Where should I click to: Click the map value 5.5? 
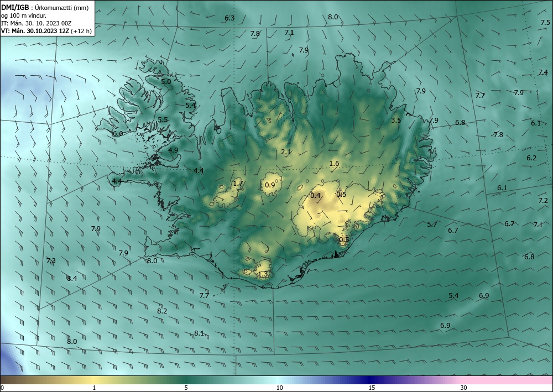tap(163, 120)
